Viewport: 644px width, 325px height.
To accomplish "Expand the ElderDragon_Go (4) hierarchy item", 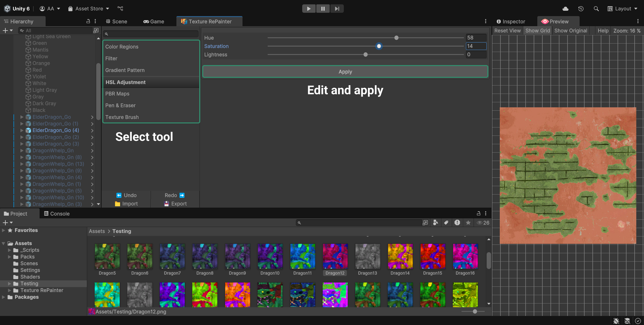I will 22,130.
